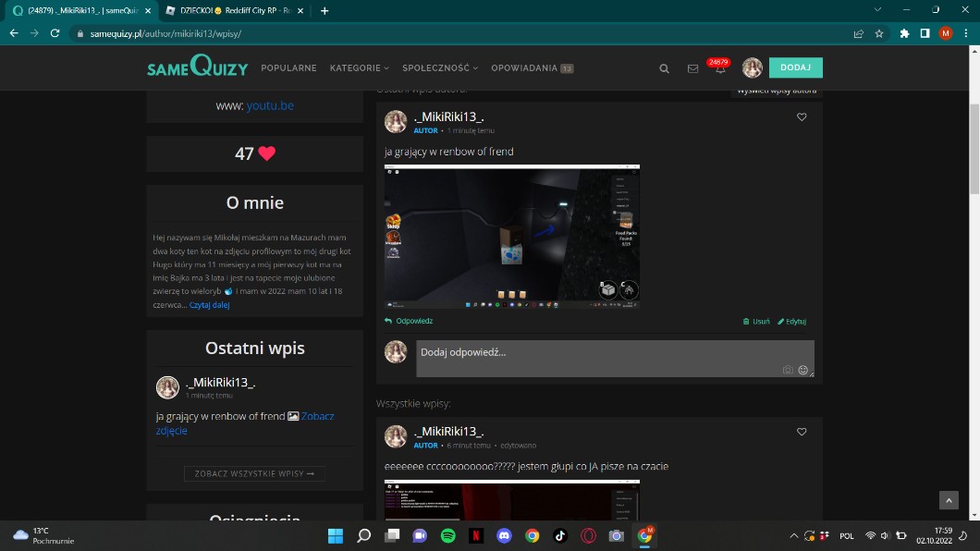The height and width of the screenshot is (551, 980).
Task: Click the emoji smiley icon in reply box
Action: click(802, 370)
